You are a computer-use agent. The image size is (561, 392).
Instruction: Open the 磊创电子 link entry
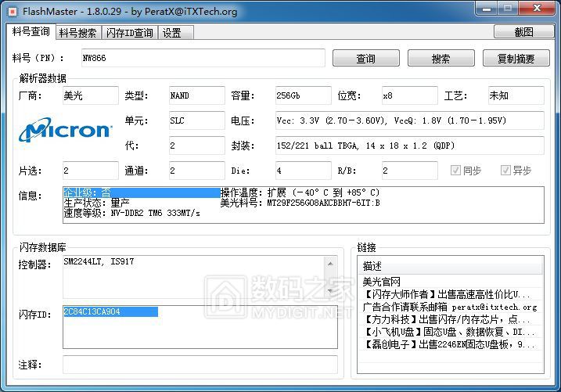(448, 344)
